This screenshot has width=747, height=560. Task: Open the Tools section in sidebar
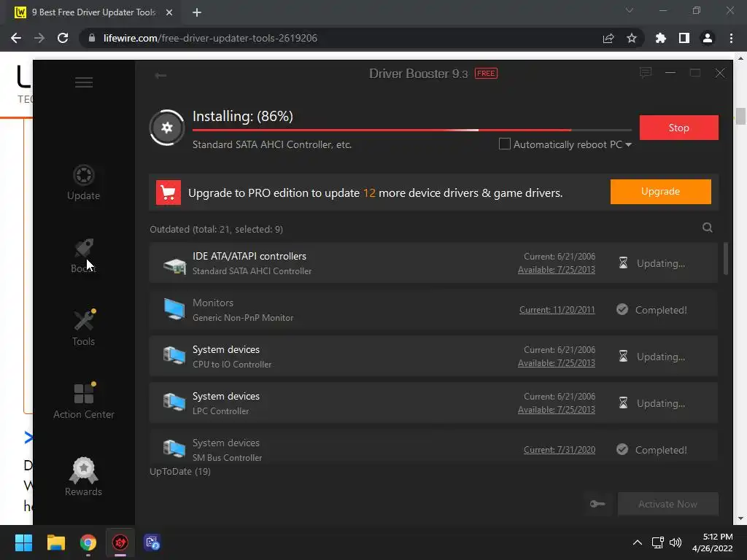pyautogui.click(x=83, y=328)
